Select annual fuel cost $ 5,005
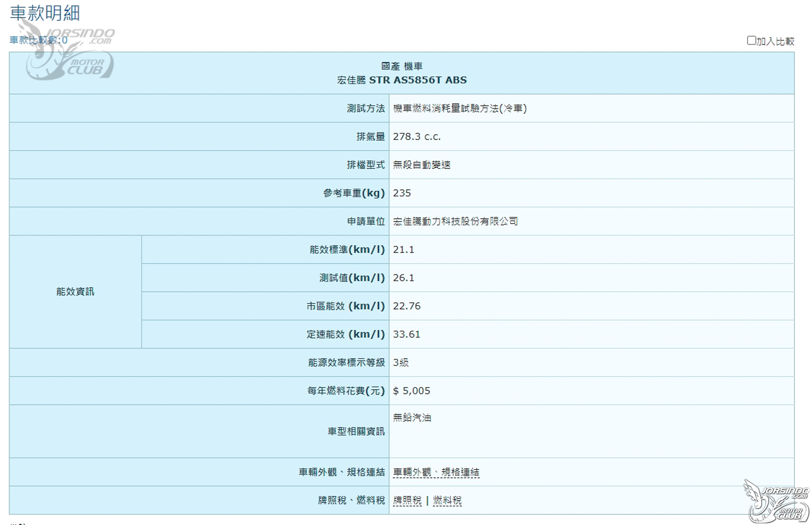 click(411, 391)
